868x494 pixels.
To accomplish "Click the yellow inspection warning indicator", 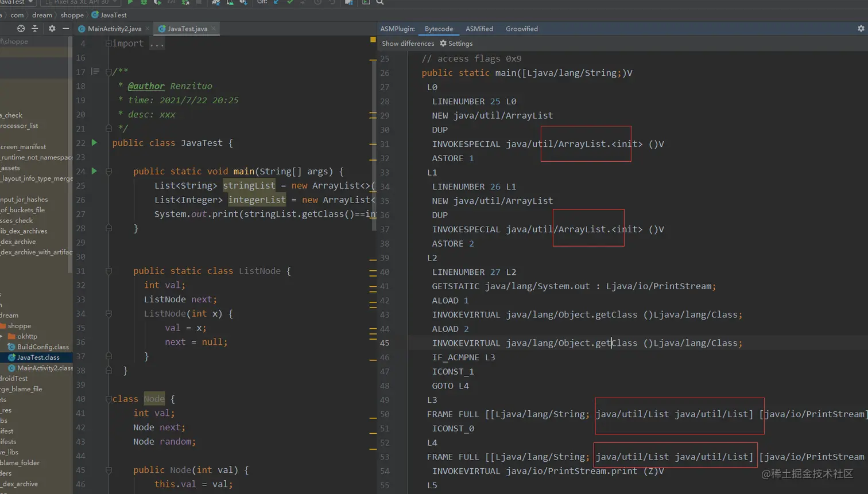I will pyautogui.click(x=373, y=40).
